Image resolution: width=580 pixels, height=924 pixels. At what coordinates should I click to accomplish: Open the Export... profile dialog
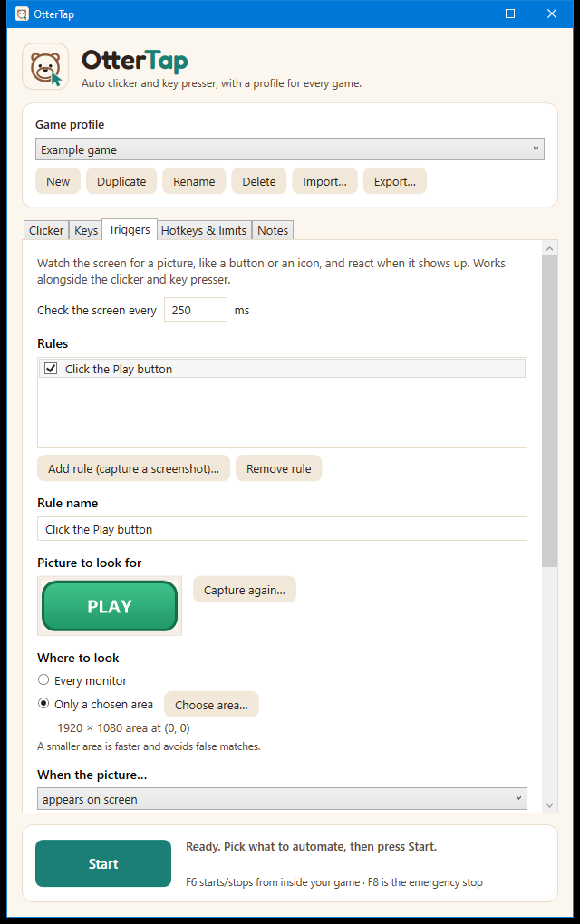(395, 181)
